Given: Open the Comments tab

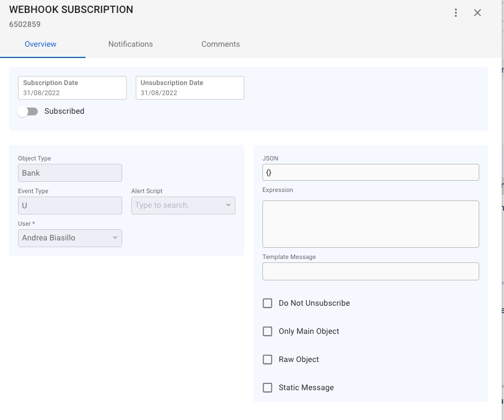Looking at the screenshot, I should tap(221, 44).
